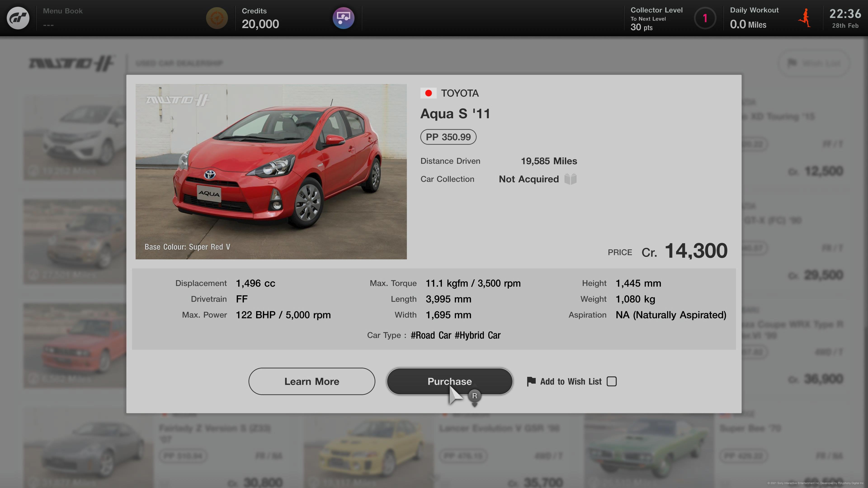Viewport: 868px width, 488px height.
Task: Click the 1,445 mm height value
Action: [638, 283]
